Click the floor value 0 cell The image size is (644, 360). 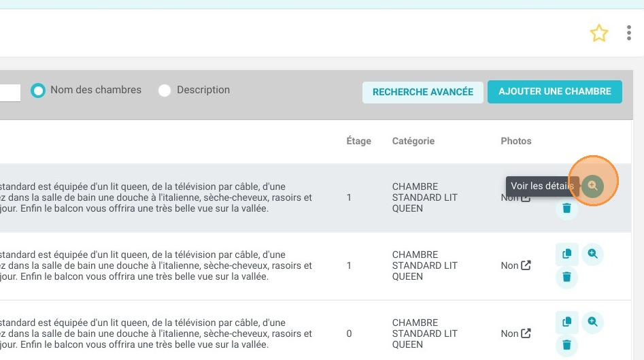(x=349, y=333)
